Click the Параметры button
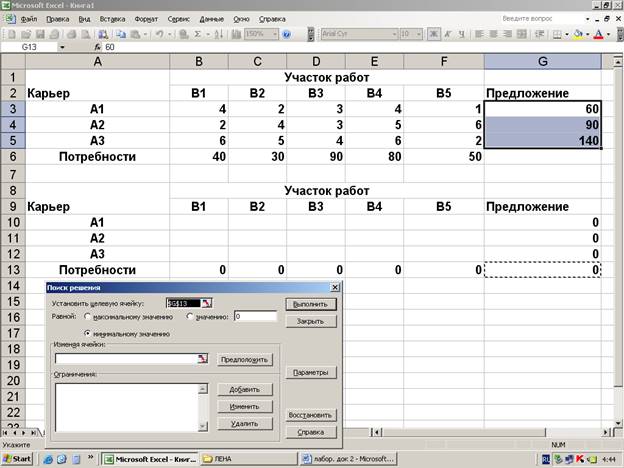 311,372
